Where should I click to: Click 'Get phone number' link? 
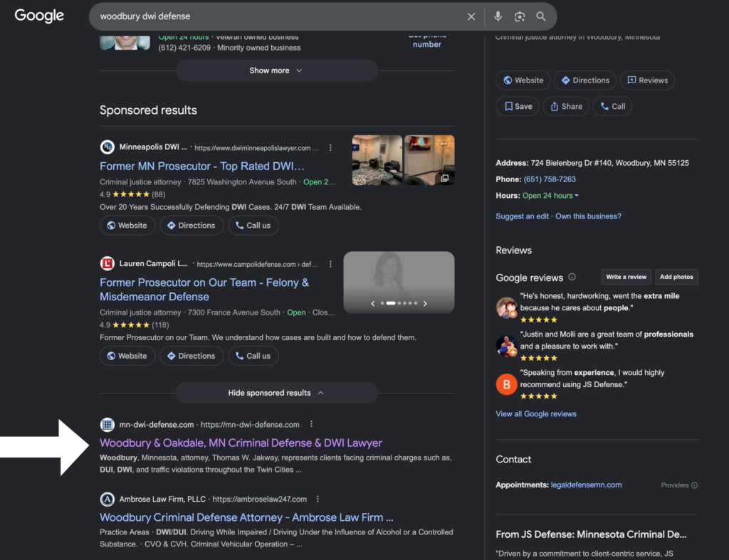(427, 41)
